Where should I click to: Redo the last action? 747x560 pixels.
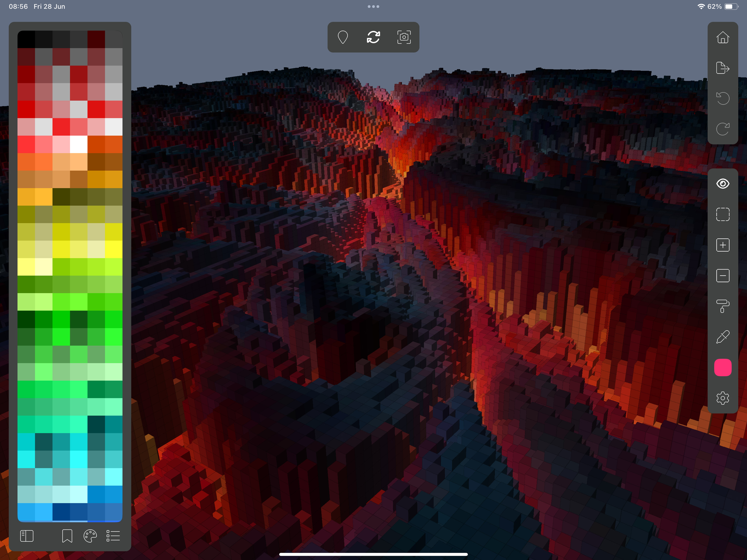(x=723, y=129)
